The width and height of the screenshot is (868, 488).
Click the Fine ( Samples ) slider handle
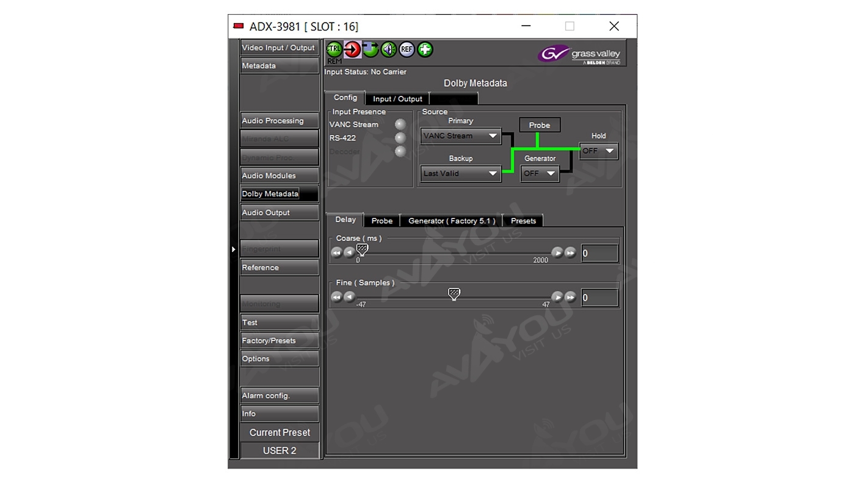pos(454,294)
